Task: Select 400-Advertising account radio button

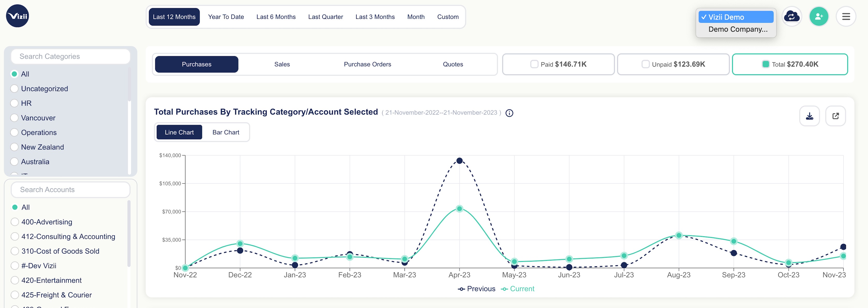Action: tap(15, 222)
